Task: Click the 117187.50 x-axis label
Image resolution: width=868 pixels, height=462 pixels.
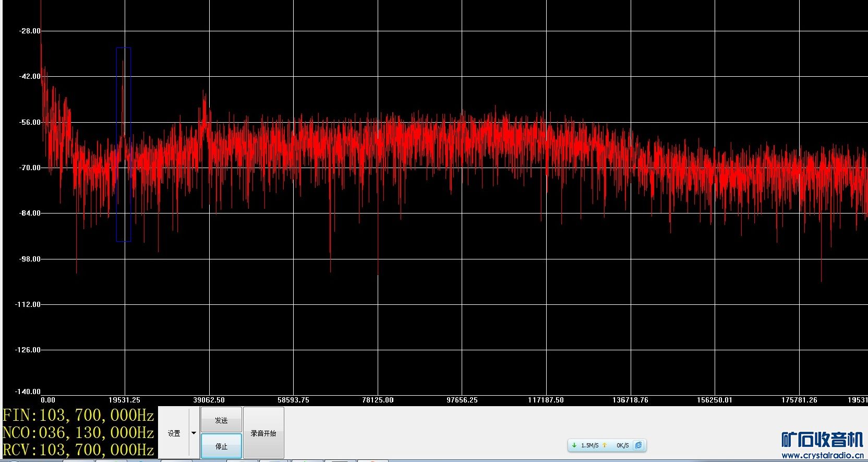Action: [x=546, y=400]
